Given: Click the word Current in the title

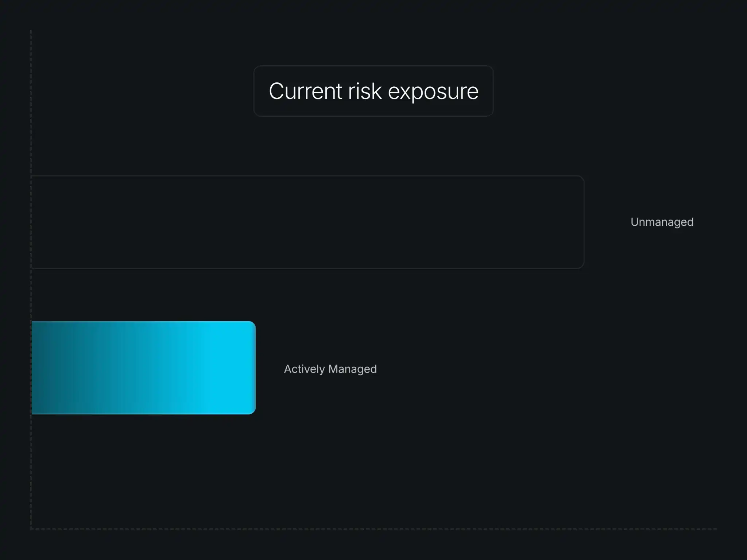Looking at the screenshot, I should (x=305, y=91).
